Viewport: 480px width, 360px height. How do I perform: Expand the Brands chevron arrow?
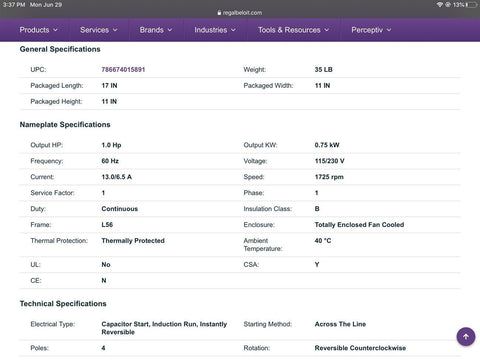170,30
